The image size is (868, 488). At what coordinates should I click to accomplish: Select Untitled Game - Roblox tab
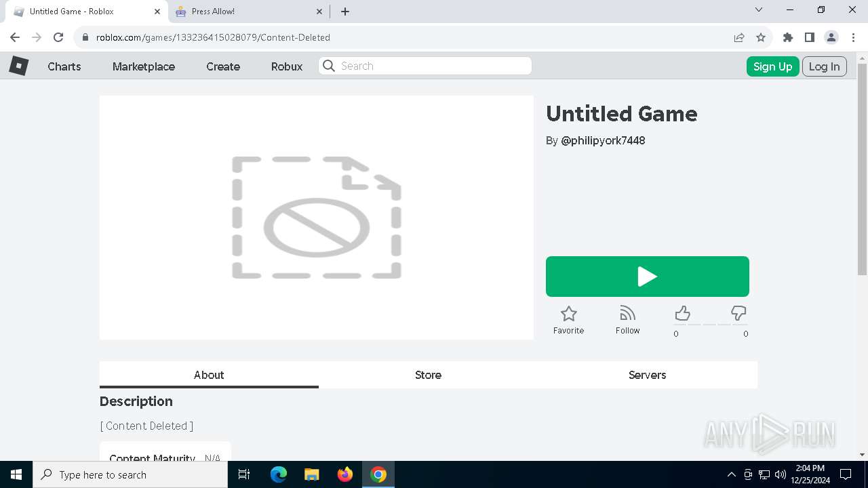pos(86,12)
